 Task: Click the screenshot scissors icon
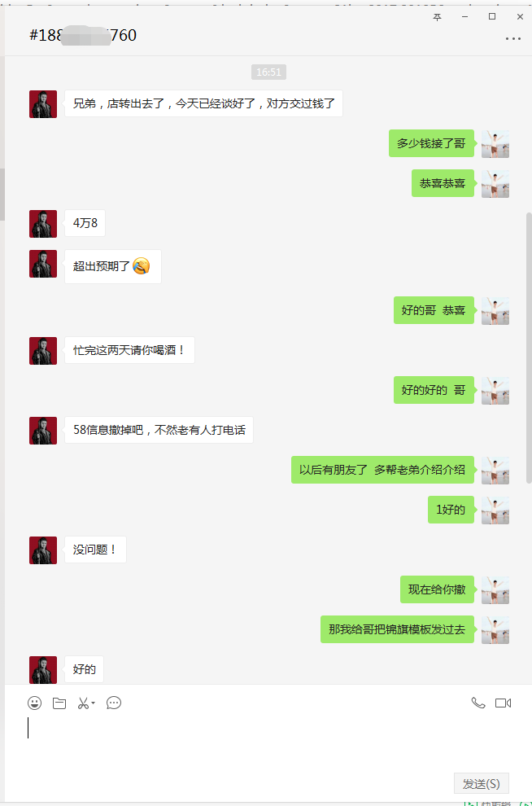tap(83, 703)
